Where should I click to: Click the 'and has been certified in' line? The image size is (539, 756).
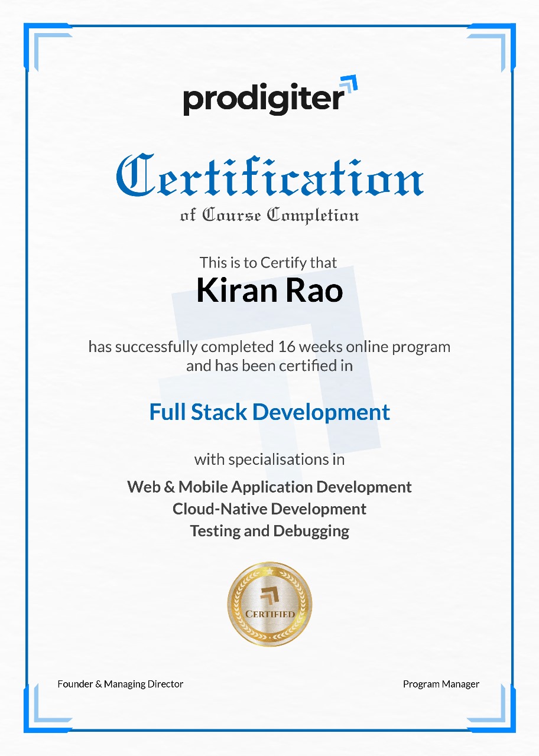(x=269, y=366)
